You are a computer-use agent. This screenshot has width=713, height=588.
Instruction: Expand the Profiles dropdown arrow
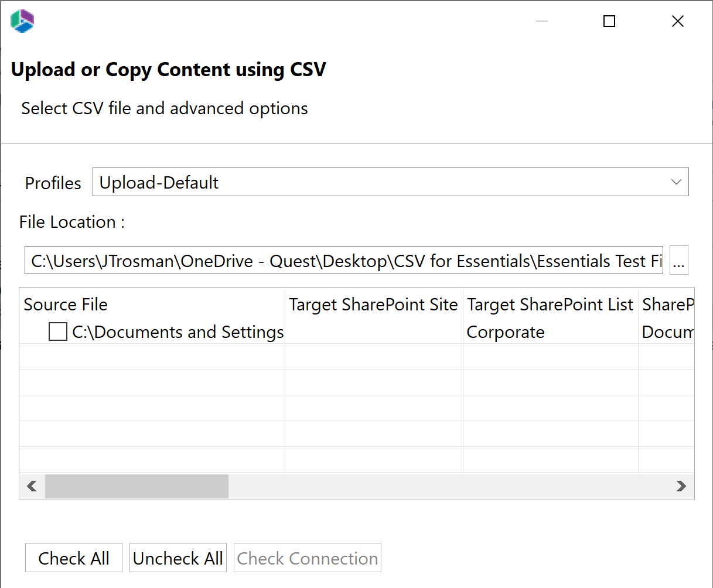click(x=676, y=182)
